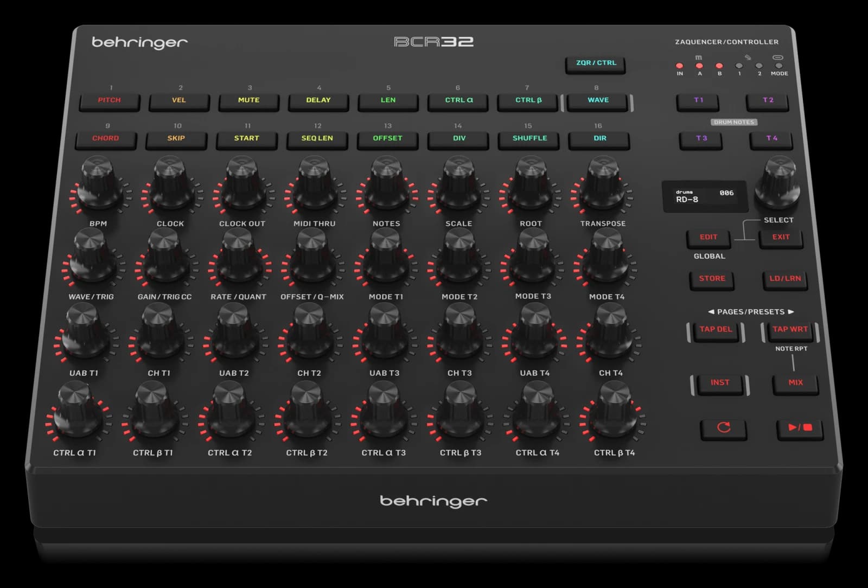The width and height of the screenshot is (868, 588).
Task: Select the PITCH step button
Action: point(110,101)
